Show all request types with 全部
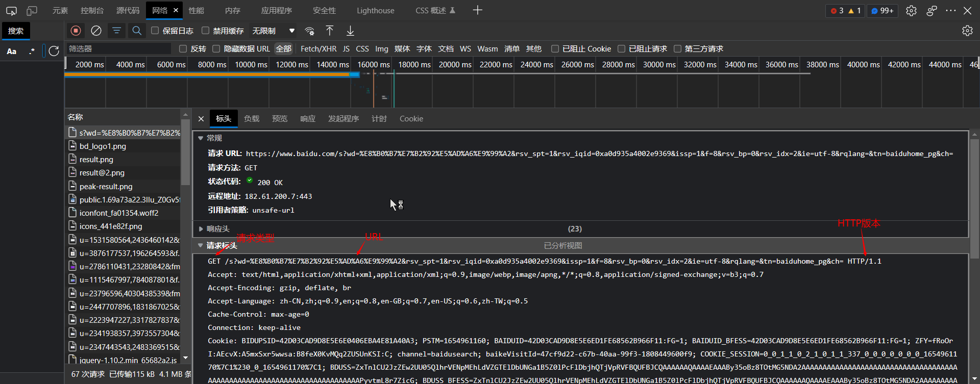Screen dimensions: 980x384 pyautogui.click(x=284, y=49)
